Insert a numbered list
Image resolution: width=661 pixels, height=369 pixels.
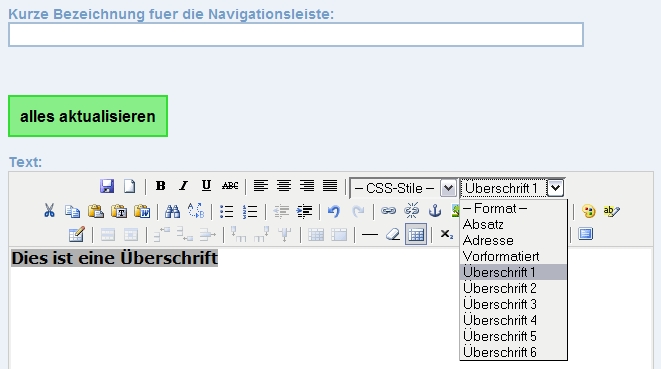coord(250,211)
